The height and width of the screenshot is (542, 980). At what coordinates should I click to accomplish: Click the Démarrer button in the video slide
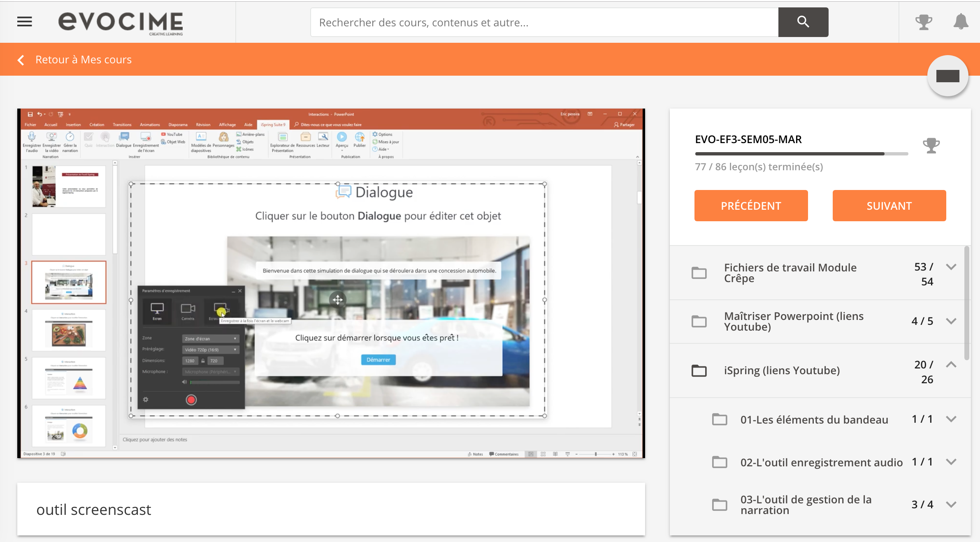[x=379, y=360]
